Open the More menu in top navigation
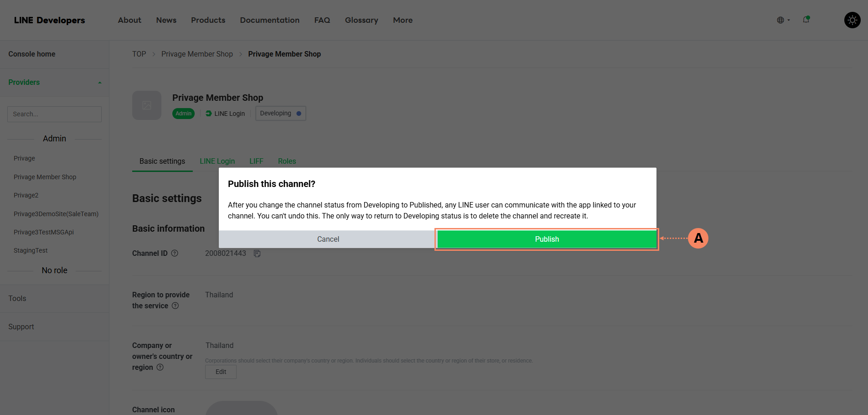This screenshot has height=415, width=868. point(403,20)
